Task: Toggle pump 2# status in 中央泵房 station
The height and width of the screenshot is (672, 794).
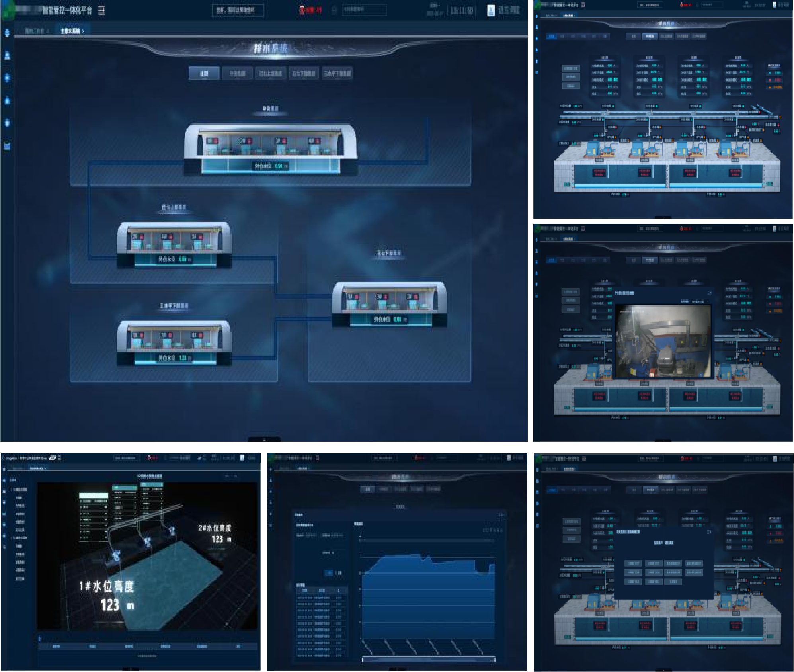Action: 249,141
